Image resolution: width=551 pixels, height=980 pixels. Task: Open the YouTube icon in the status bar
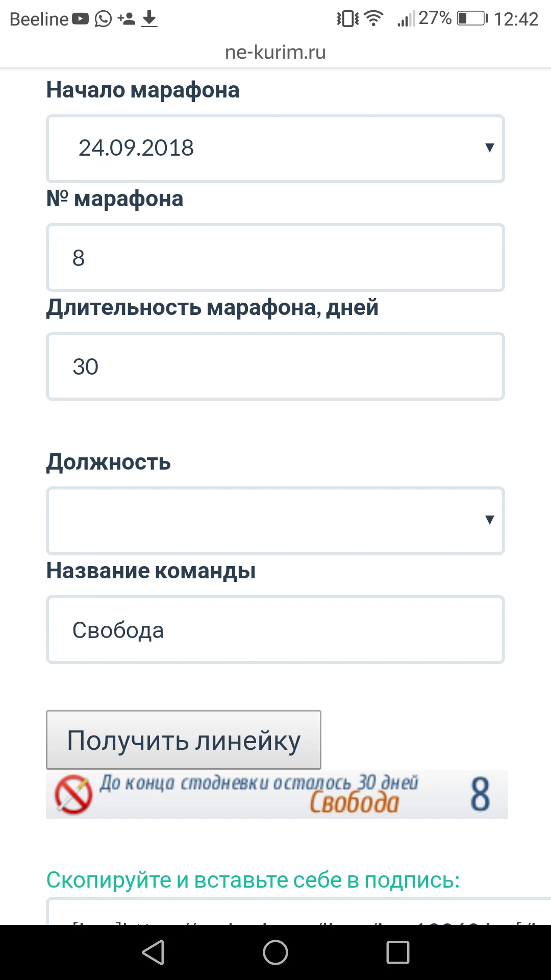coord(82,18)
